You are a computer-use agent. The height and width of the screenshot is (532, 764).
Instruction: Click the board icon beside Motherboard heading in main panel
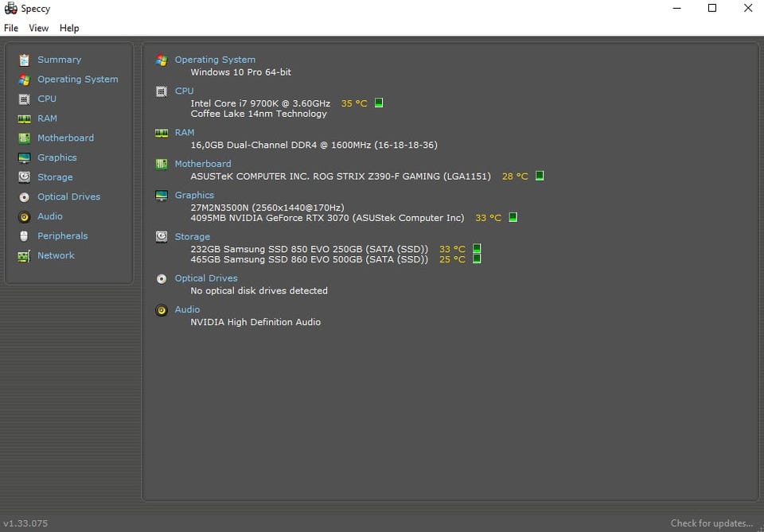(x=162, y=164)
